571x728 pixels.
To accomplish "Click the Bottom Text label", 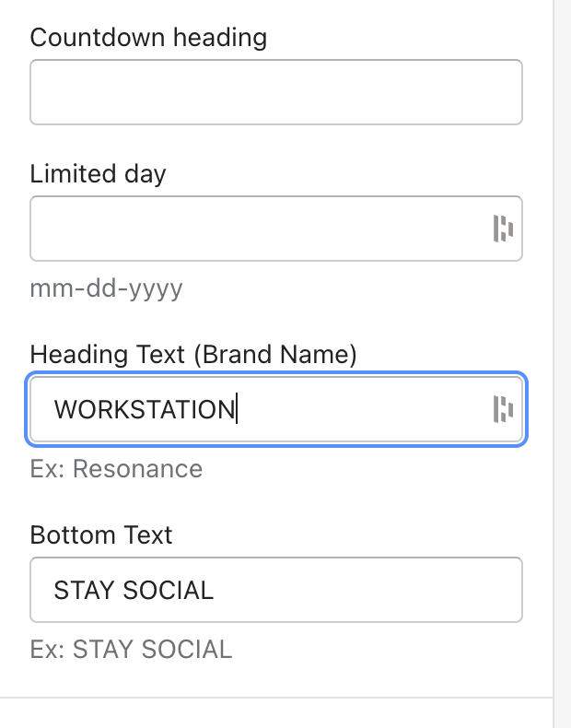I will pyautogui.click(x=101, y=534).
